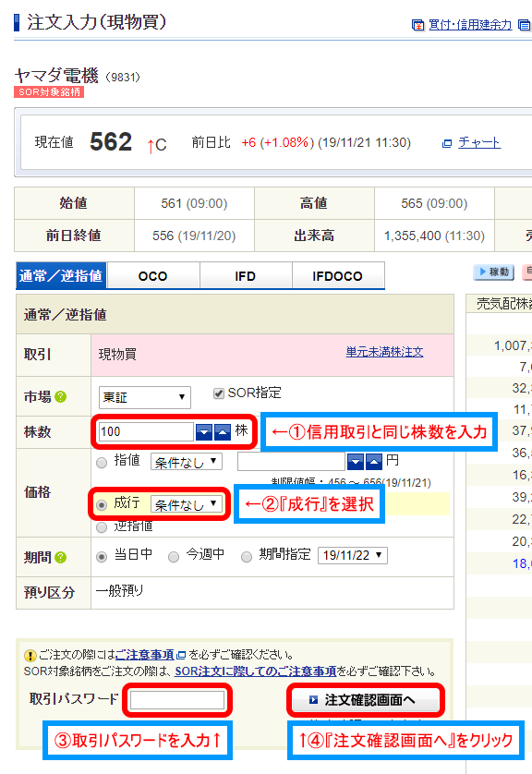Open the 19/11/22 date dropdown

tap(353, 555)
